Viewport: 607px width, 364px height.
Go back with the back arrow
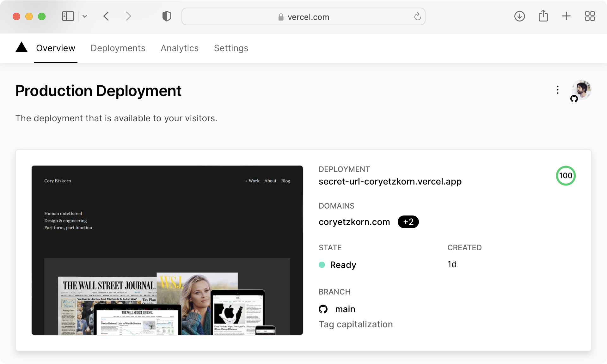pos(106,16)
